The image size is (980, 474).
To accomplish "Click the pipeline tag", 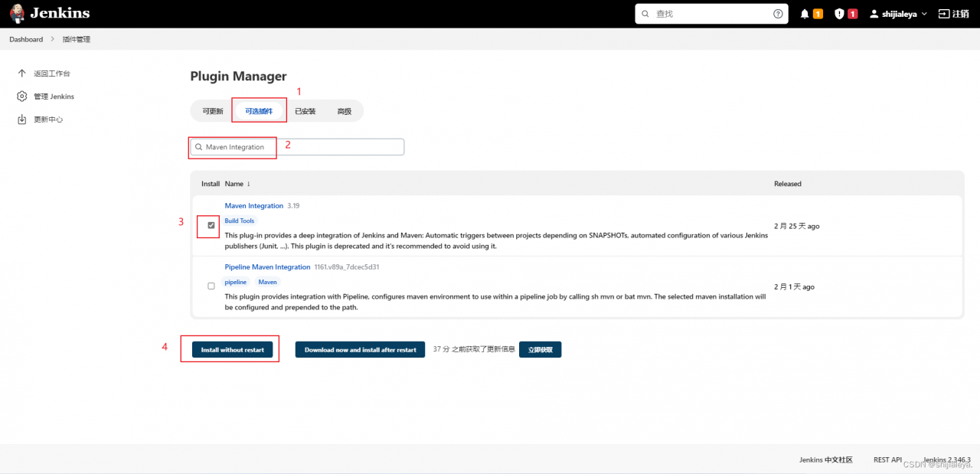I will [236, 282].
